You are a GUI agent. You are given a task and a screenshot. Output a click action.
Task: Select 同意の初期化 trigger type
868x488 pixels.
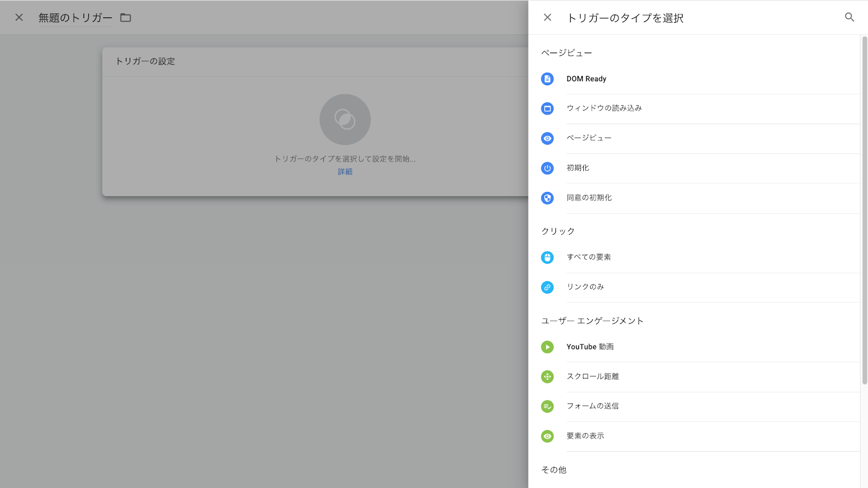694,198
